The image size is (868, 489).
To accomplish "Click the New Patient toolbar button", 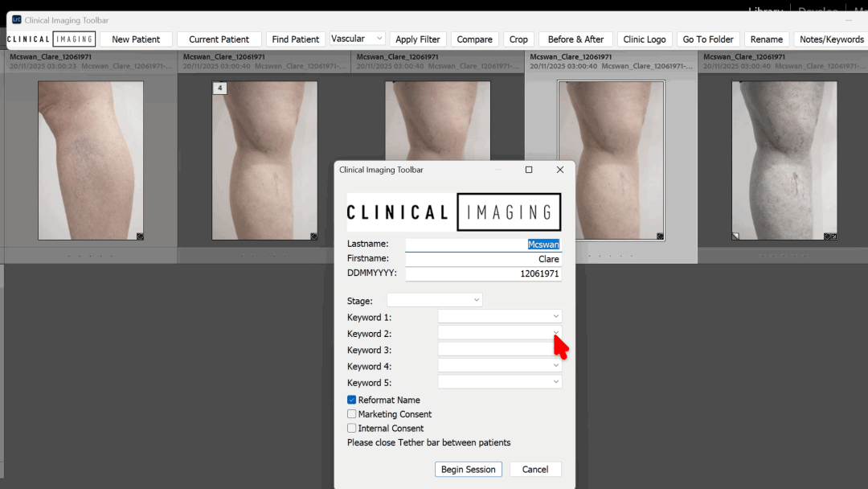I will pos(136,39).
